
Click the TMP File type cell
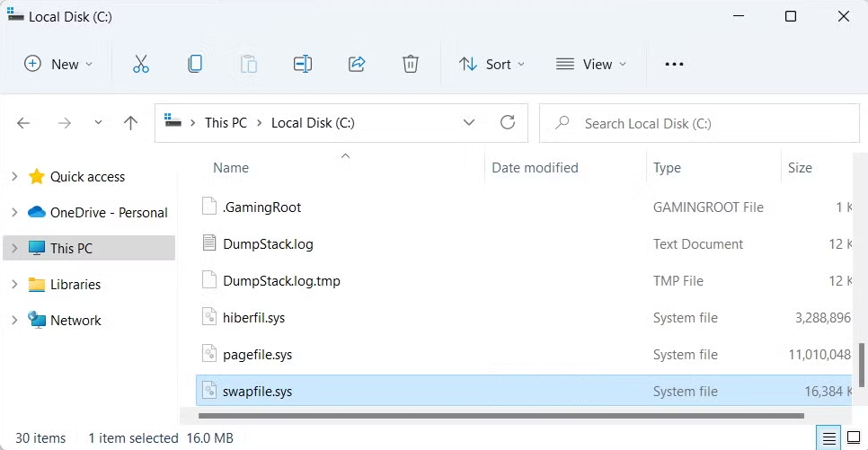pyautogui.click(x=678, y=280)
